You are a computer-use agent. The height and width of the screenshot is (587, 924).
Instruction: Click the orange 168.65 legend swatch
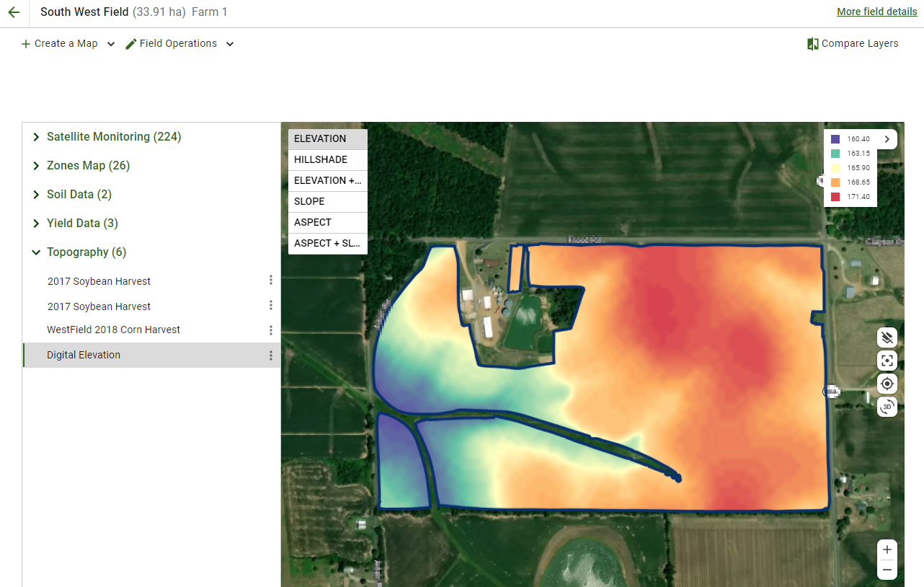point(835,182)
